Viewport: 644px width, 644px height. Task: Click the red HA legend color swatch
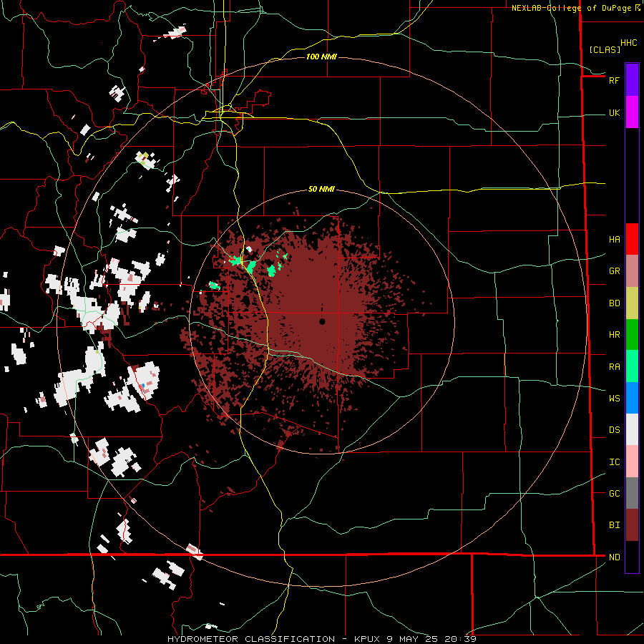click(x=632, y=239)
